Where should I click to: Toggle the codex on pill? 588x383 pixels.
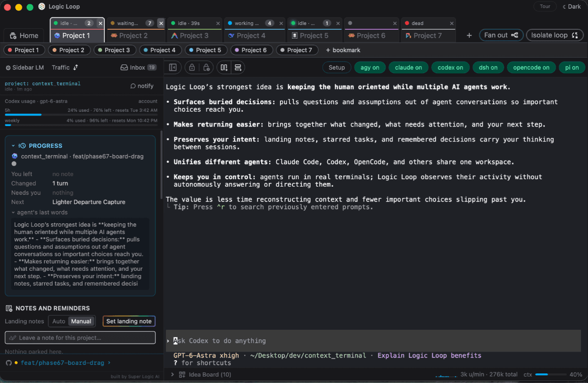[450, 68]
